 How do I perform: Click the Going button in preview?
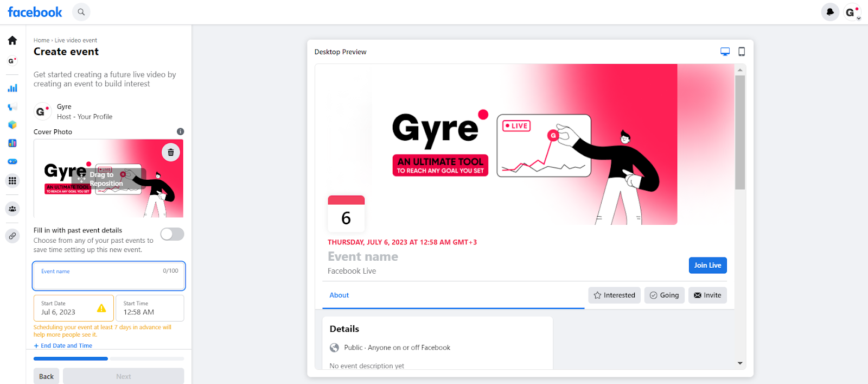coord(664,295)
